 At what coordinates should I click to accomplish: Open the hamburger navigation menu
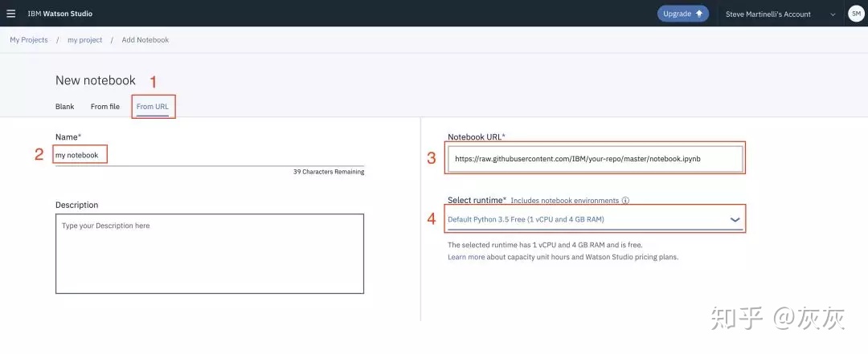(x=11, y=14)
